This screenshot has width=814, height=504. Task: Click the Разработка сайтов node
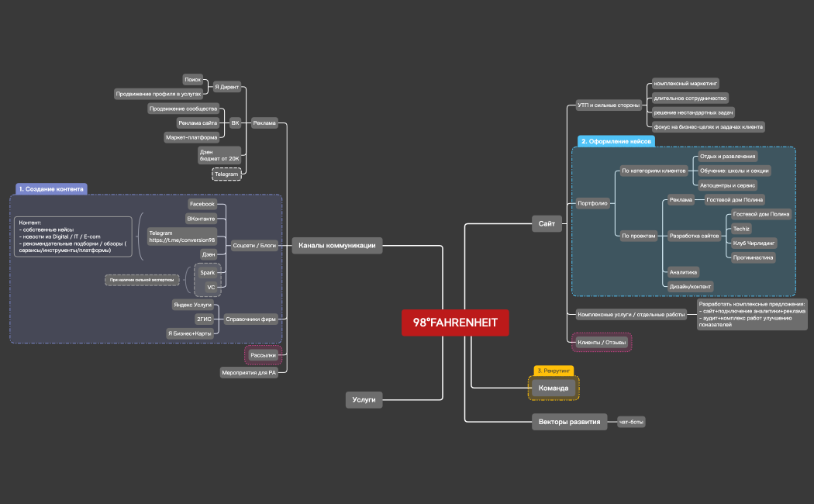pyautogui.click(x=693, y=236)
